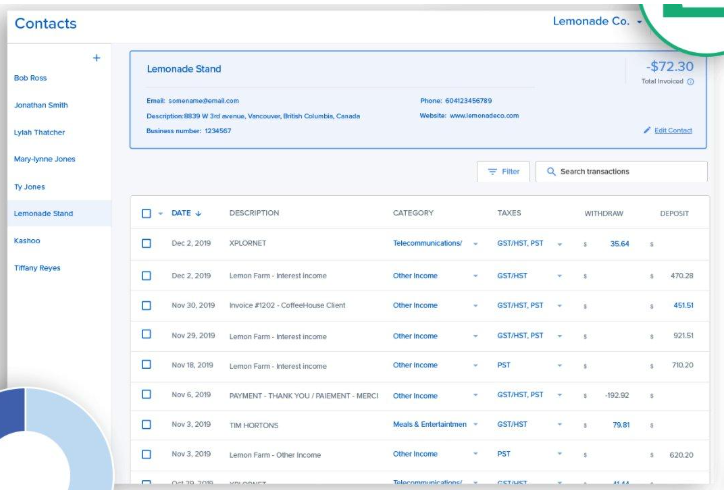Check the Lemon Farm - Other Income checkbox
724x493 pixels.
click(x=146, y=454)
